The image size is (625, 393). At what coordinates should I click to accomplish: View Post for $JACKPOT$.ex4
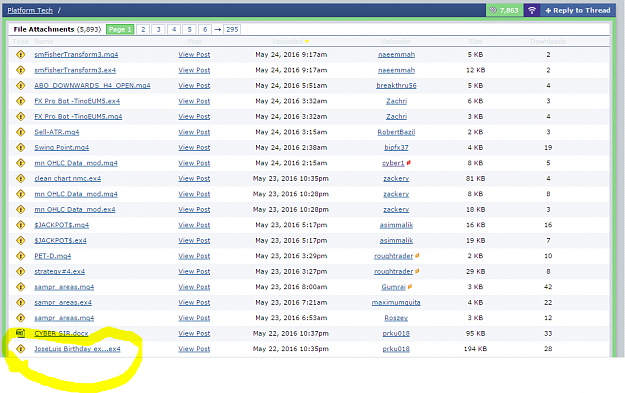[x=194, y=240]
